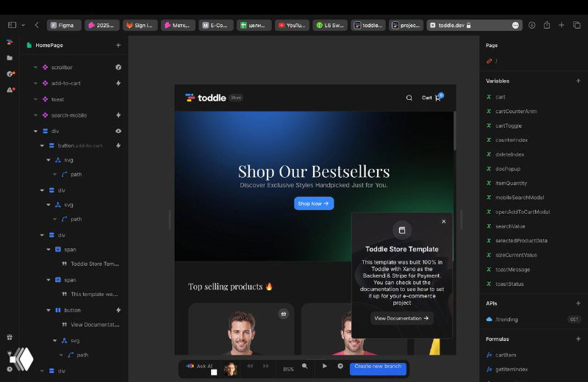Click the lightning icon on button.add-to-cart row

click(x=118, y=145)
